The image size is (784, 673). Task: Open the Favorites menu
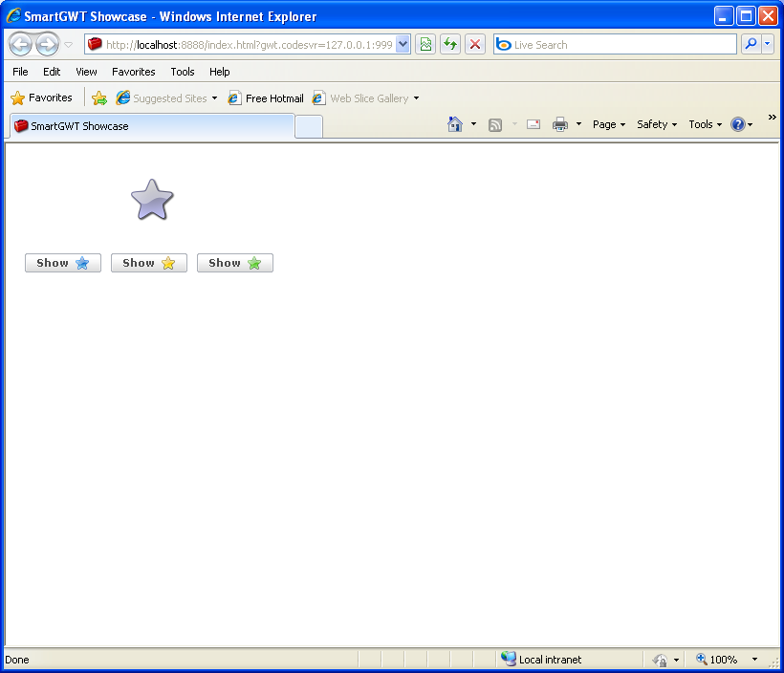(134, 72)
